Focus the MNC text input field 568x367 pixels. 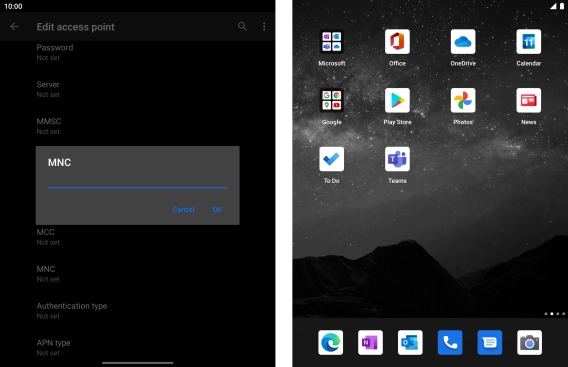[x=137, y=183]
